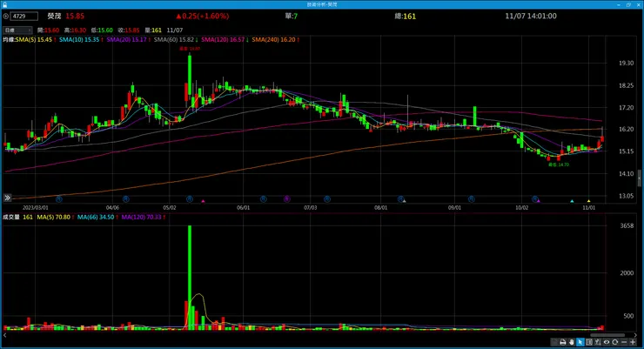Click the left scroll arrow at bottom
Viewport: 644px width, 349px height.
(x=5, y=335)
